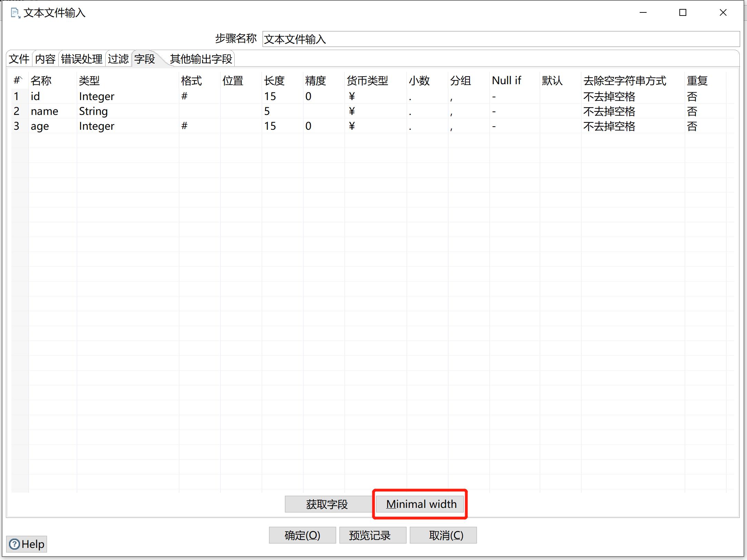Select row number 3 header
Viewport: 747px width, 560px height.
pos(20,126)
